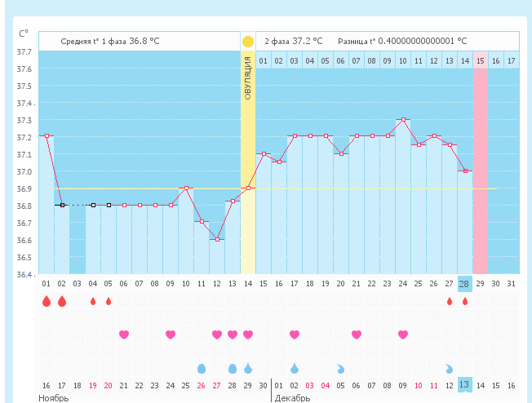Click the pink heart on cycle day 14

point(248,334)
